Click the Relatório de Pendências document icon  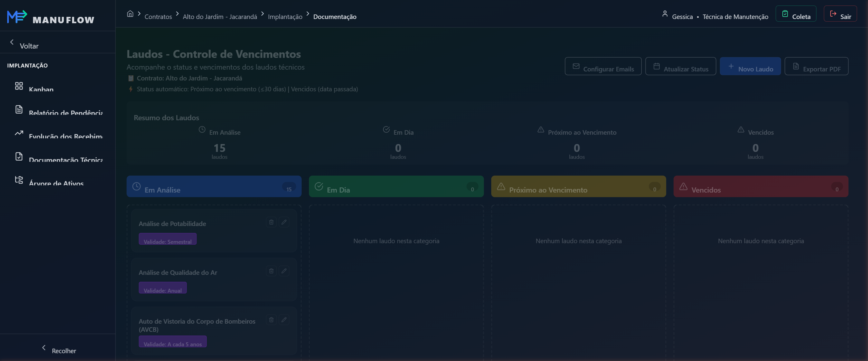pyautogui.click(x=19, y=109)
